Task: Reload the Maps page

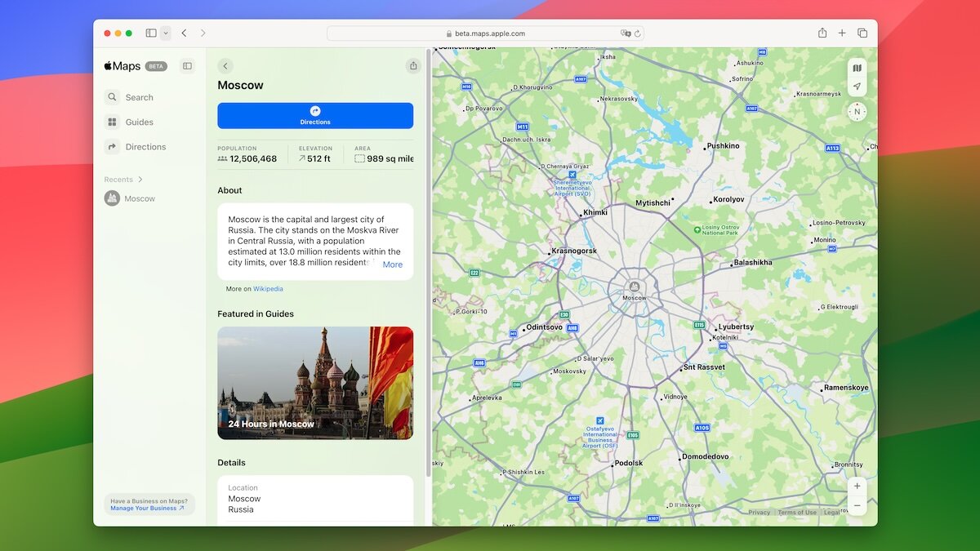Action: click(x=638, y=33)
